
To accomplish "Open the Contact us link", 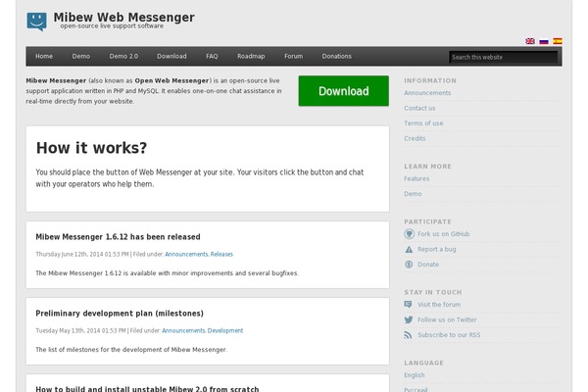I will tap(419, 108).
